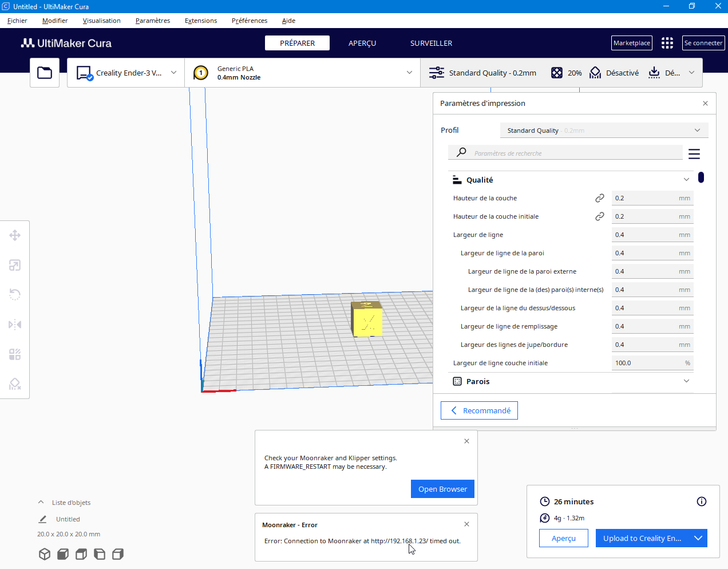Switch to the 3D view cube icon
The width and height of the screenshot is (728, 569).
pyautogui.click(x=45, y=554)
